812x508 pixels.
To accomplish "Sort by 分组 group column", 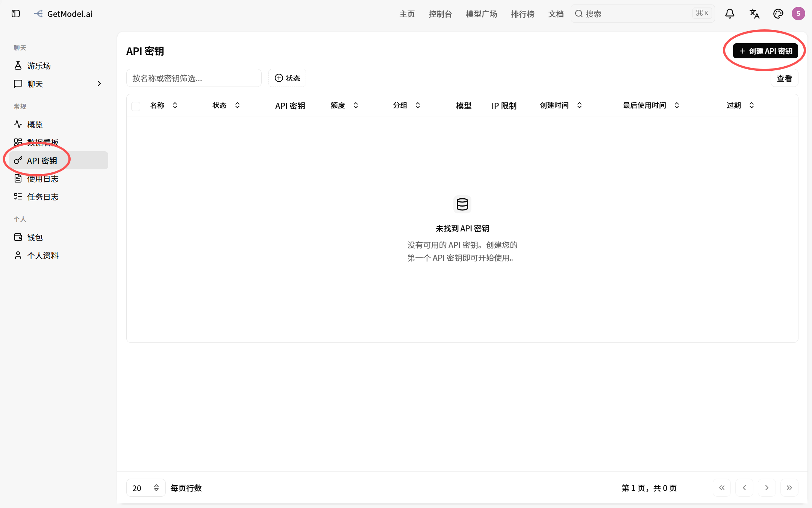I will [x=407, y=105].
